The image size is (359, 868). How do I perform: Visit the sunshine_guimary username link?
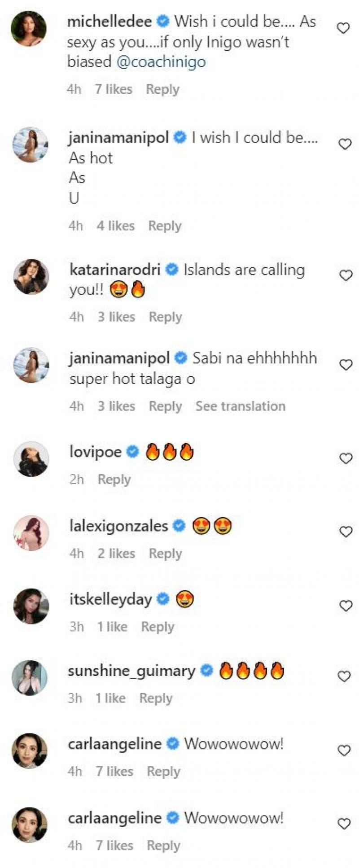[x=131, y=671]
